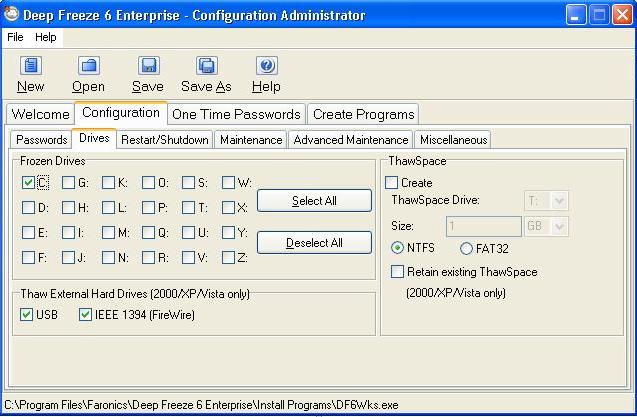Enable the ThawSpace Create checkbox
Screen dimensions: 637x417
coord(392,182)
